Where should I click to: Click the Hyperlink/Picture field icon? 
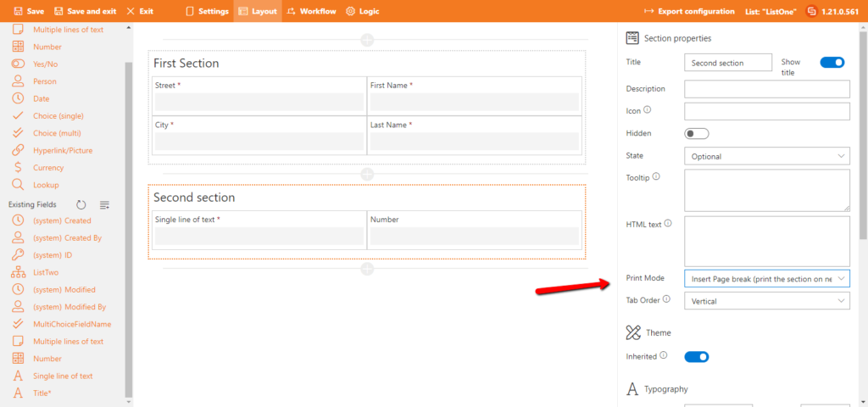18,150
